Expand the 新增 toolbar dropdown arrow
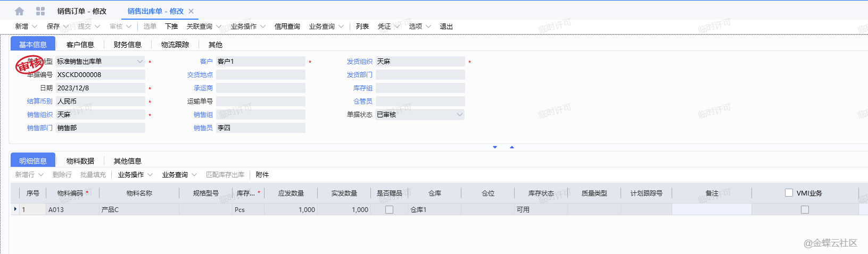The height and width of the screenshot is (254, 868). [x=35, y=27]
